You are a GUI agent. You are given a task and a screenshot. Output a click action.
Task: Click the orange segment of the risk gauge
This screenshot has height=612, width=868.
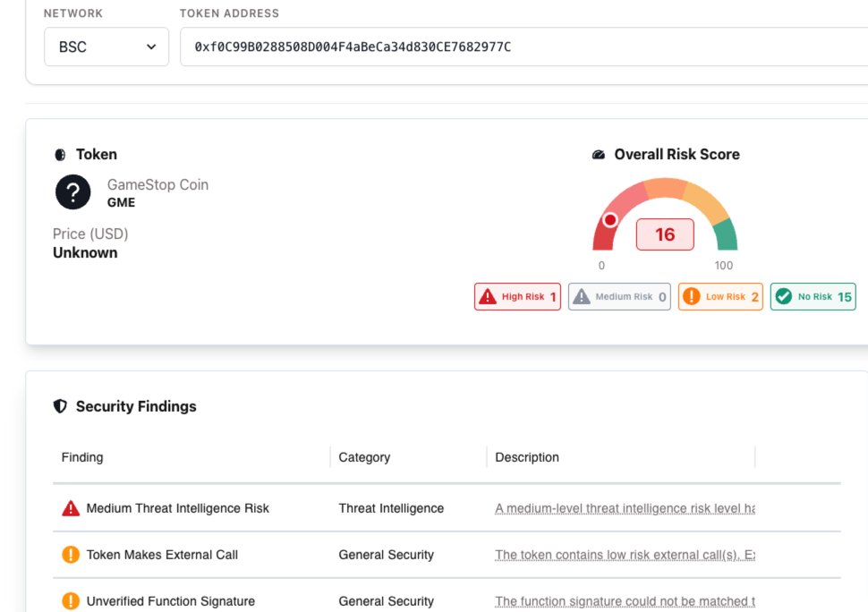(666, 187)
